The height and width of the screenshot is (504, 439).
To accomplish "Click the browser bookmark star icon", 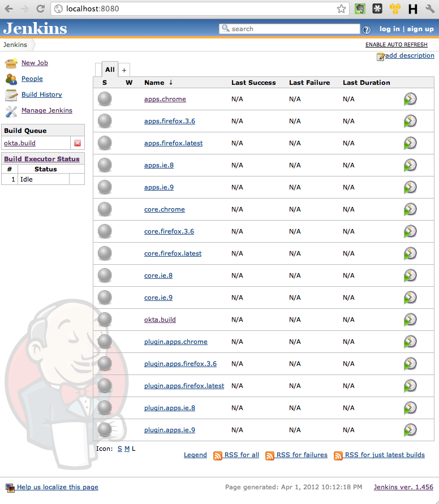I will click(341, 8).
